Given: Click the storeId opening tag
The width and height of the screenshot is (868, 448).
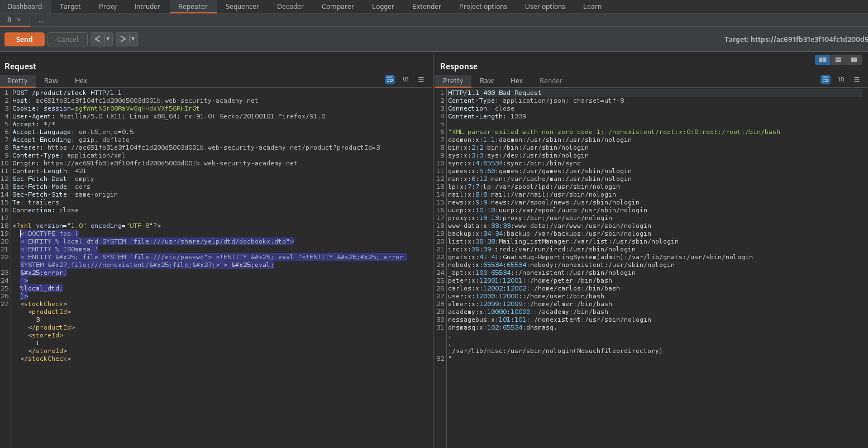Looking at the screenshot, I should [x=46, y=335].
